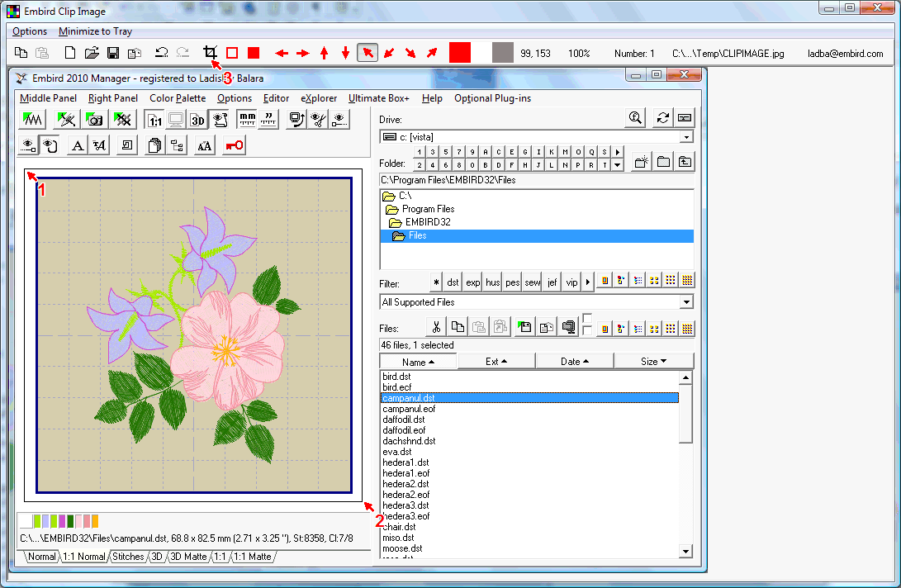Screen dimensions: 901x588
Task: Select the red color swatch in Clip Image
Action: pos(460,53)
